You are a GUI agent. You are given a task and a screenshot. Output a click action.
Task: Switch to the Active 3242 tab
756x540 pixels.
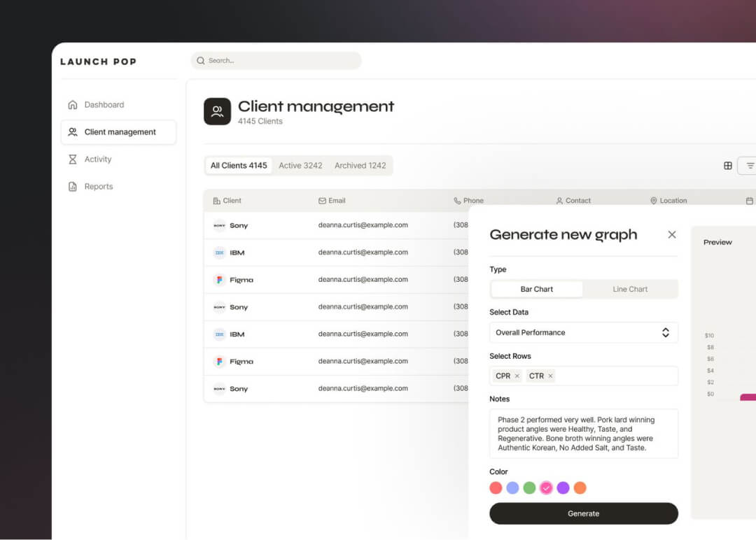300,166
